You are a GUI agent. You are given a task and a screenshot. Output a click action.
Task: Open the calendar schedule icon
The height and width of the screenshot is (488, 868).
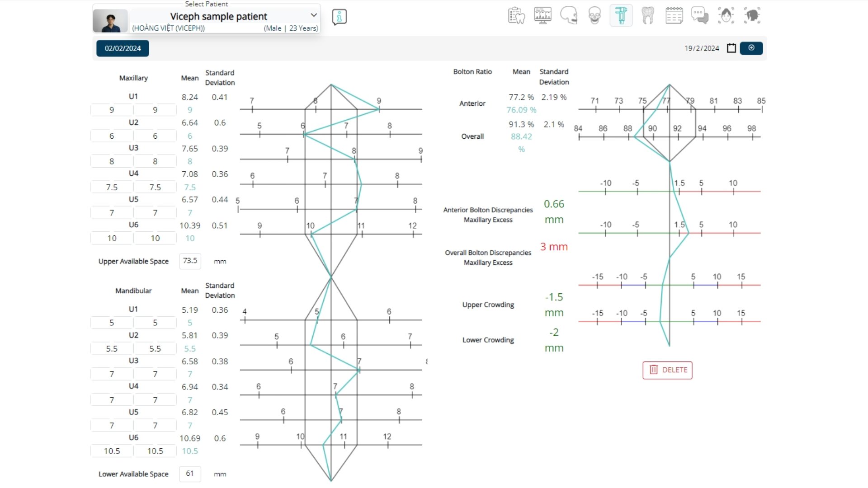674,15
